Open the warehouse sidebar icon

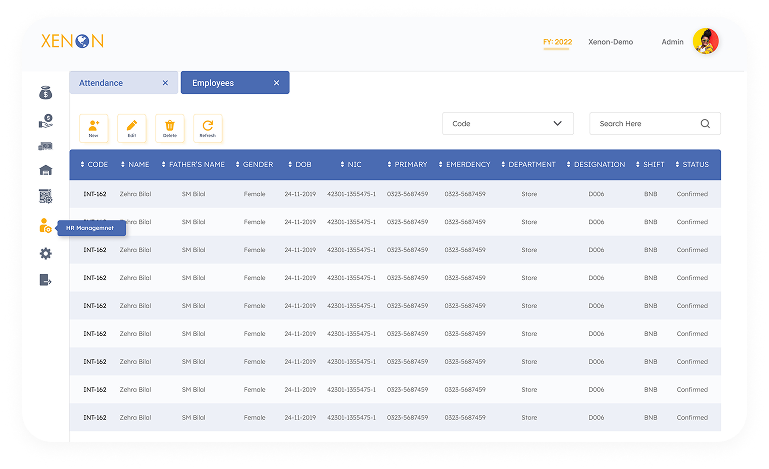point(46,170)
